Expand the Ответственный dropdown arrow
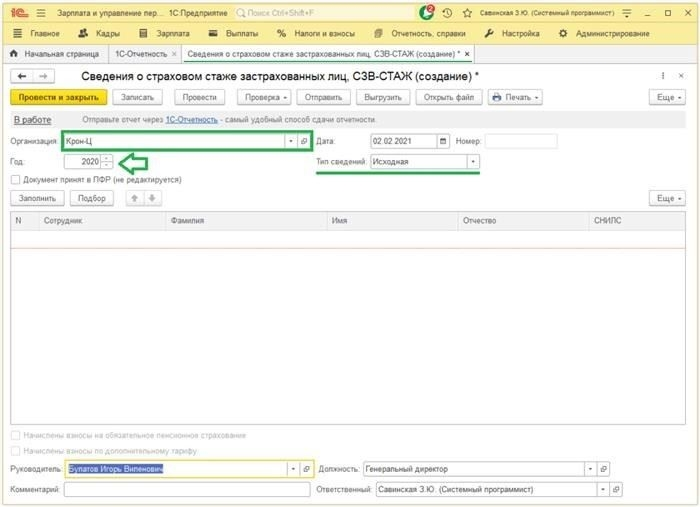 click(603, 490)
